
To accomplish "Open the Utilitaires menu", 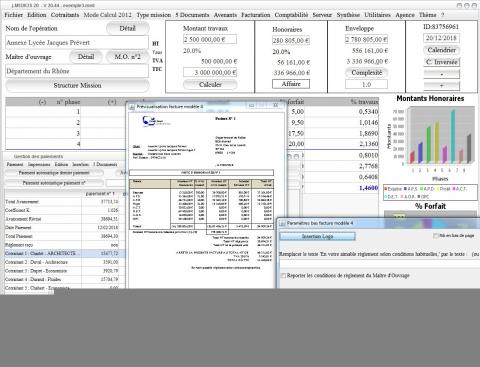I will [x=377, y=15].
